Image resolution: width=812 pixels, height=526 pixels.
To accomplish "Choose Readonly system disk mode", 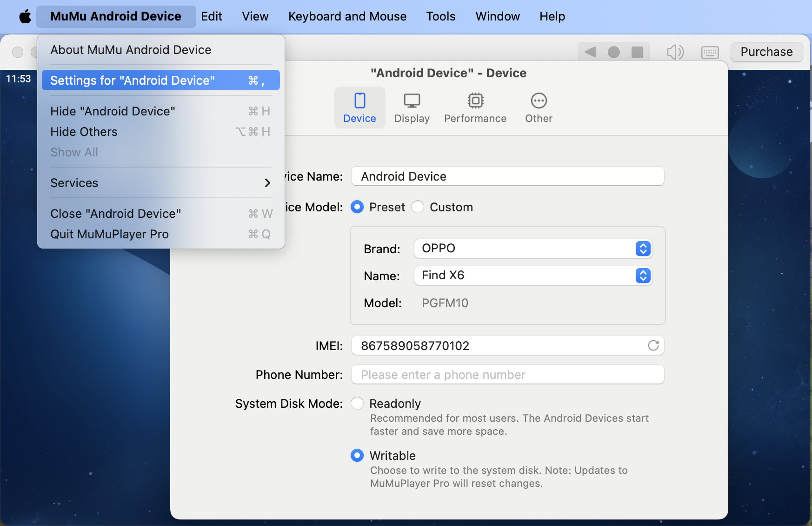I will tap(357, 403).
